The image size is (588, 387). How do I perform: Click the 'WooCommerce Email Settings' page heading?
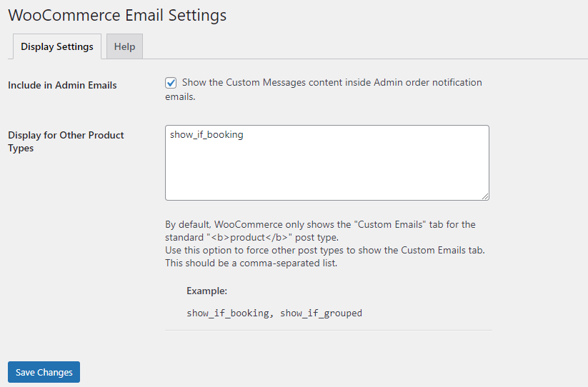coord(117,15)
